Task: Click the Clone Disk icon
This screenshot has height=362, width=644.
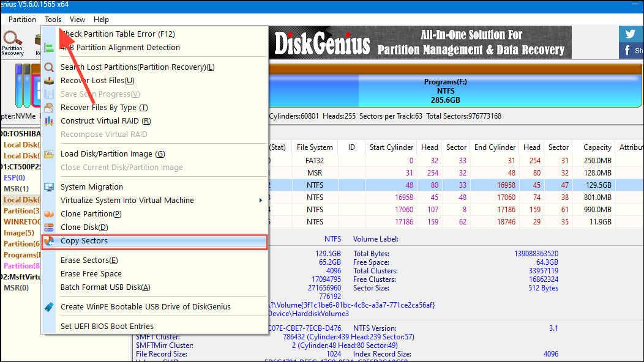Action: tap(49, 227)
